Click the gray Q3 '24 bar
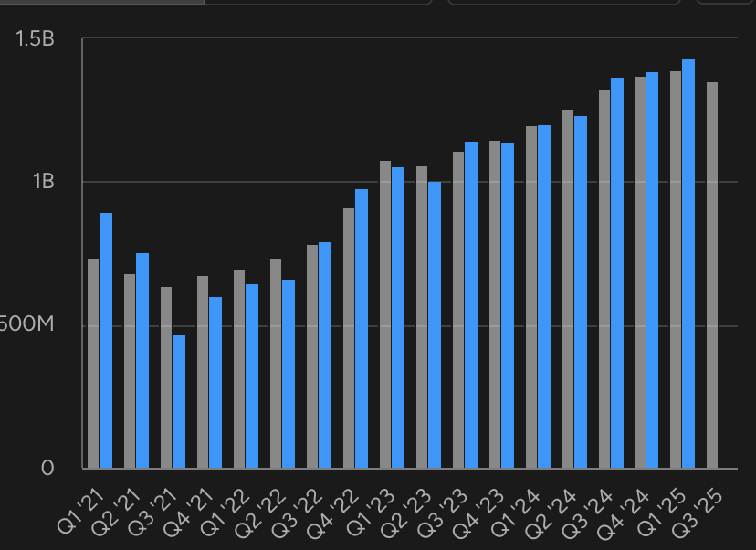The height and width of the screenshot is (550, 756). pos(604,279)
